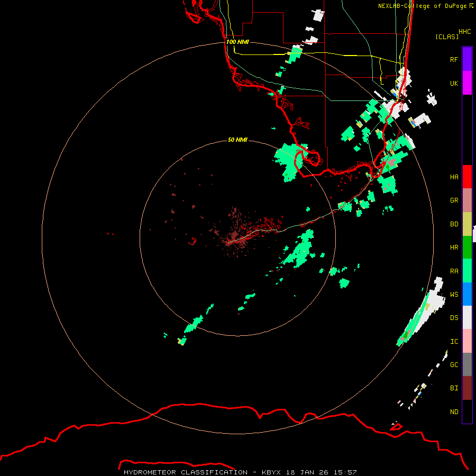
Task: Click the GC gray legend swatch
Action: coord(467,364)
